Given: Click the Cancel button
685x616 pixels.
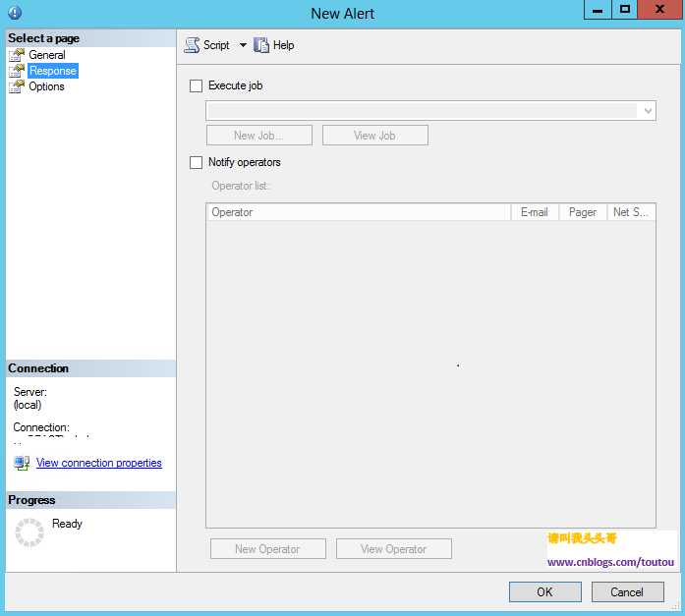Looking at the screenshot, I should pos(628,592).
